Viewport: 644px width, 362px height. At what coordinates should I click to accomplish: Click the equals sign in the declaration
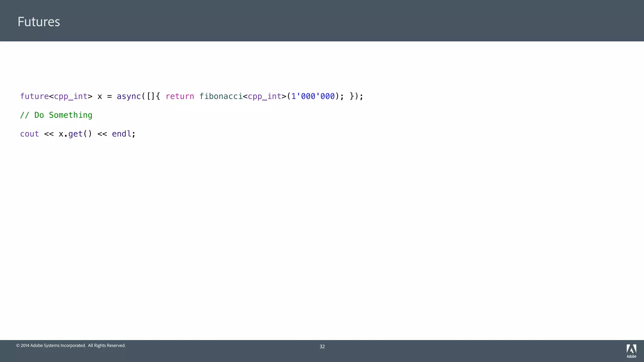[x=109, y=96]
